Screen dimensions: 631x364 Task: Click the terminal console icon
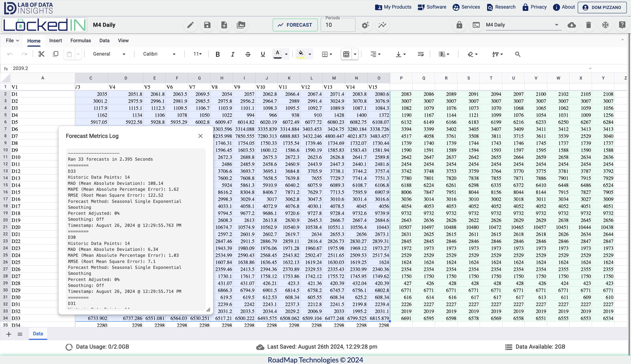coord(476,25)
